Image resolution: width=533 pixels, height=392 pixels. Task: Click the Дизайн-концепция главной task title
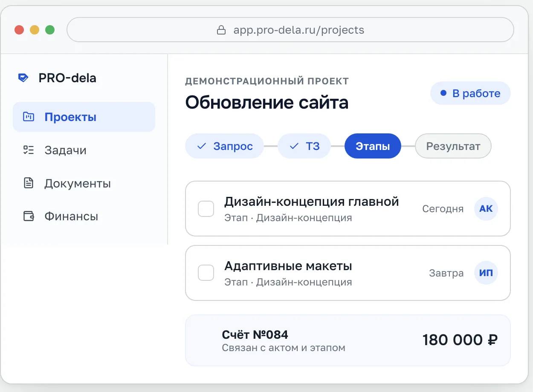pos(312,201)
